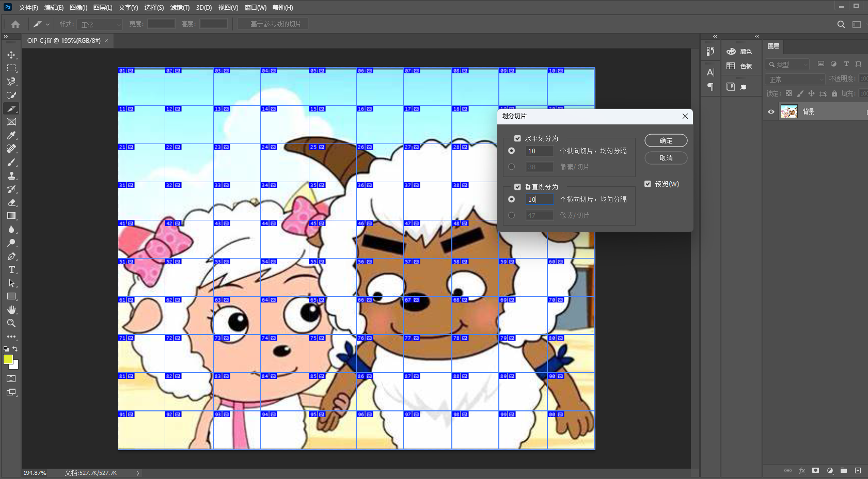
Task: Open the History panel icon
Action: tap(711, 51)
